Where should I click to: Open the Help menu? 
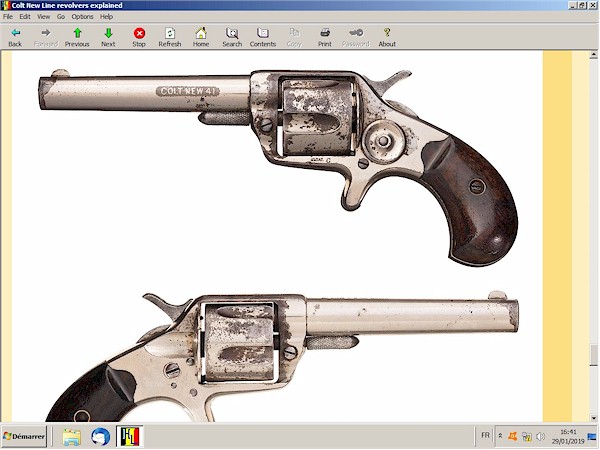click(106, 16)
